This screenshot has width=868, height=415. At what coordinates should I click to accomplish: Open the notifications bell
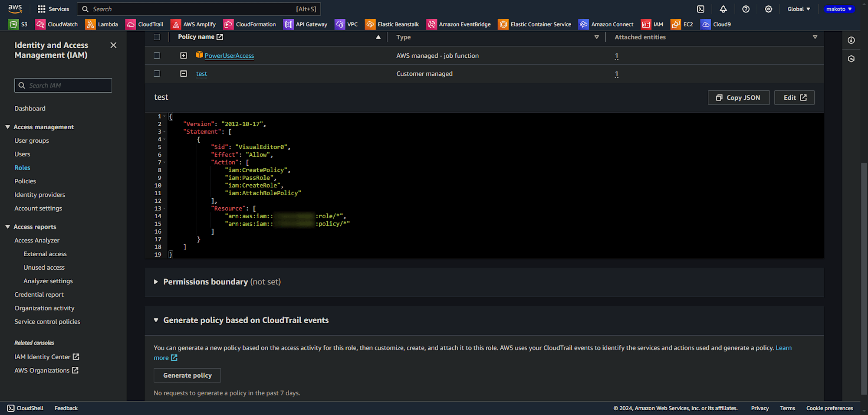pos(723,9)
